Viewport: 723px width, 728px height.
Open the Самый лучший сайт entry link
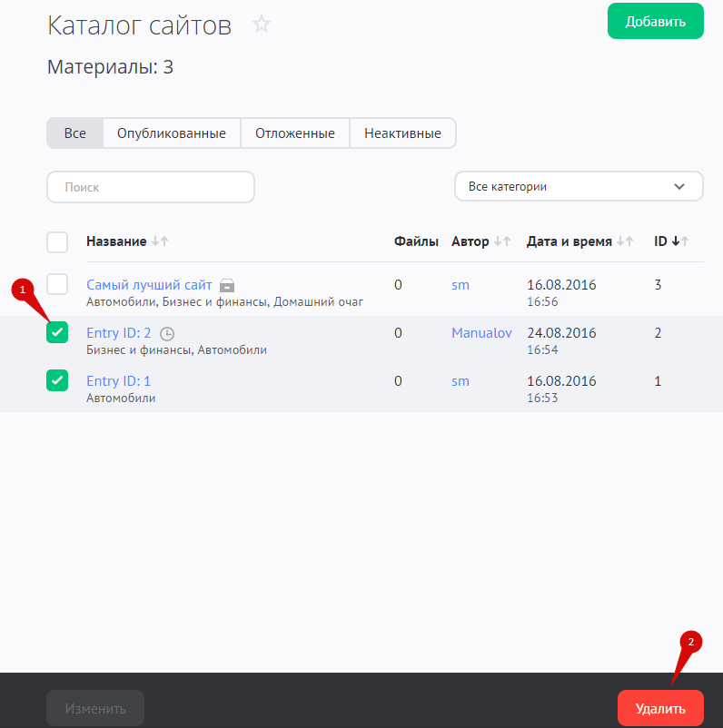click(149, 285)
